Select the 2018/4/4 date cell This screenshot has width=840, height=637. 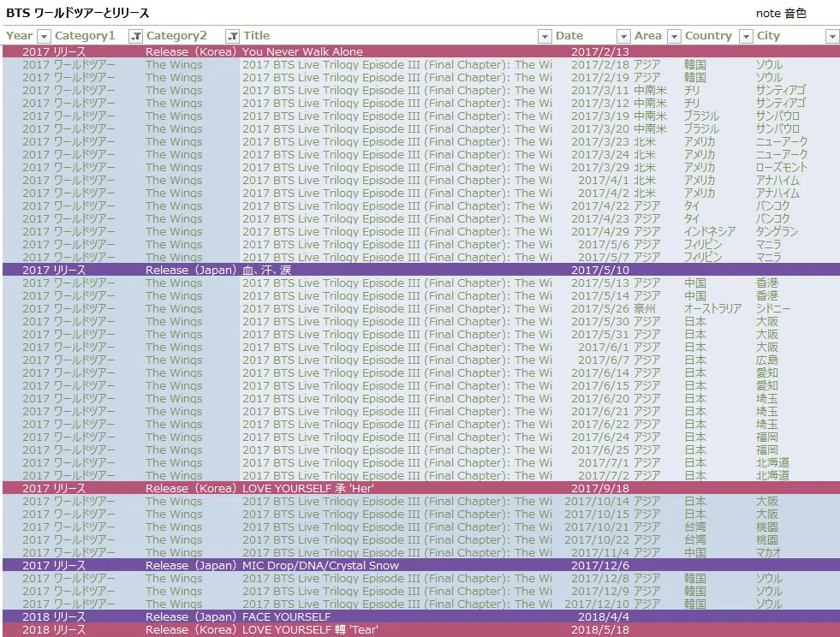pyautogui.click(x=604, y=616)
